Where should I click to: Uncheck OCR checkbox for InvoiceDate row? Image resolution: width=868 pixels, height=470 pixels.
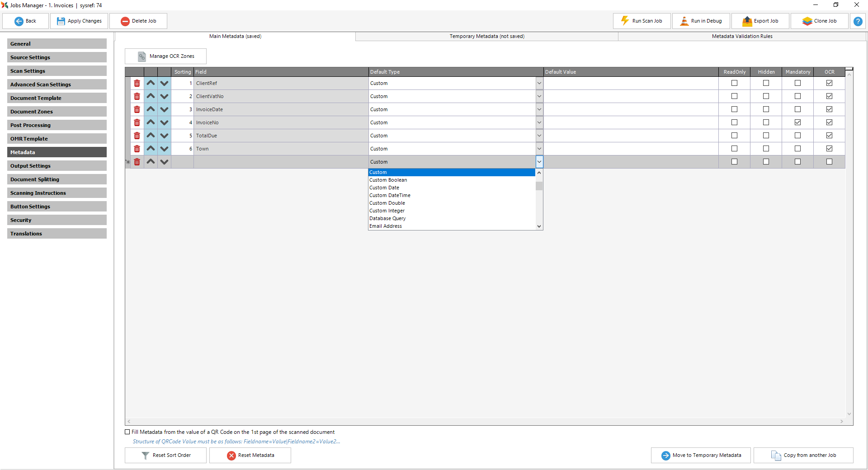click(829, 109)
